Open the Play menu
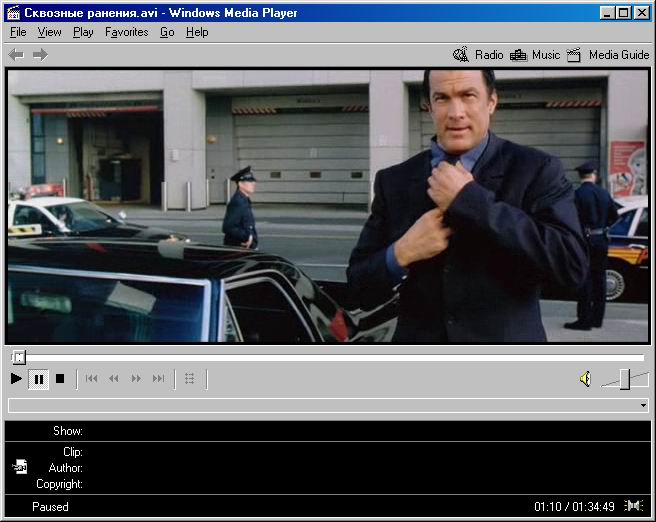This screenshot has width=656, height=522. pyautogui.click(x=83, y=32)
